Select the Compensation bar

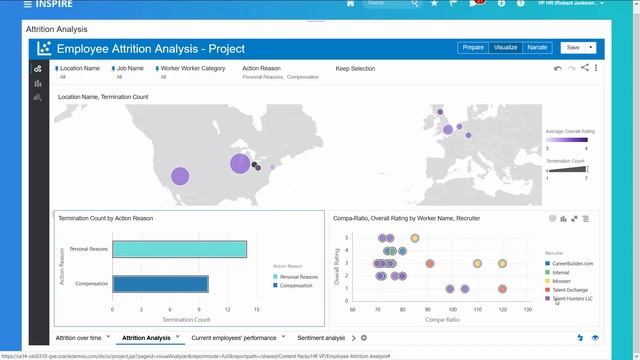coord(160,284)
